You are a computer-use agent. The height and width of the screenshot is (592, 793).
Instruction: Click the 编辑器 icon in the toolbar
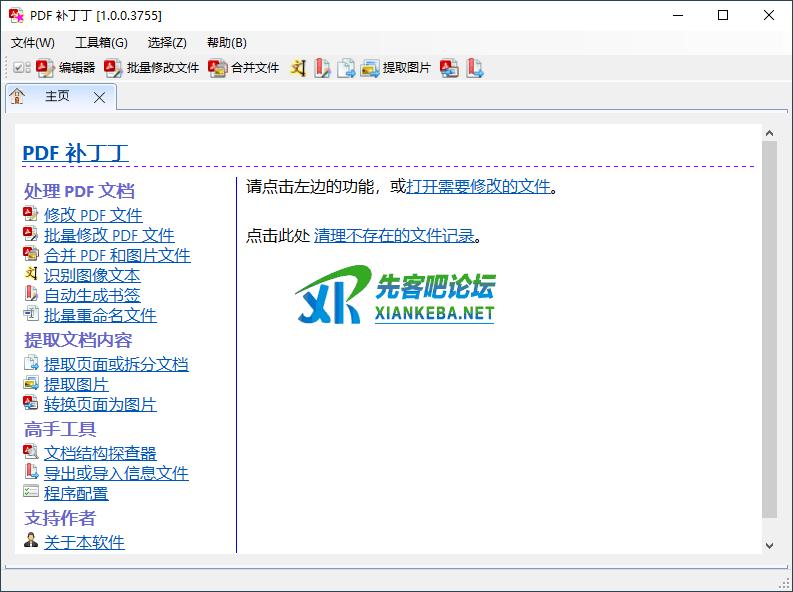click(46, 68)
